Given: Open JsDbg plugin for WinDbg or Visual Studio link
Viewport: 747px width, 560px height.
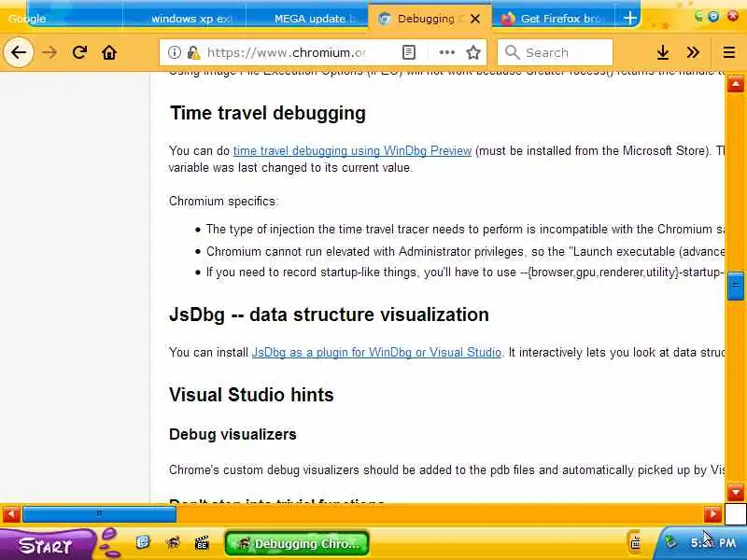Looking at the screenshot, I should 376,353.
